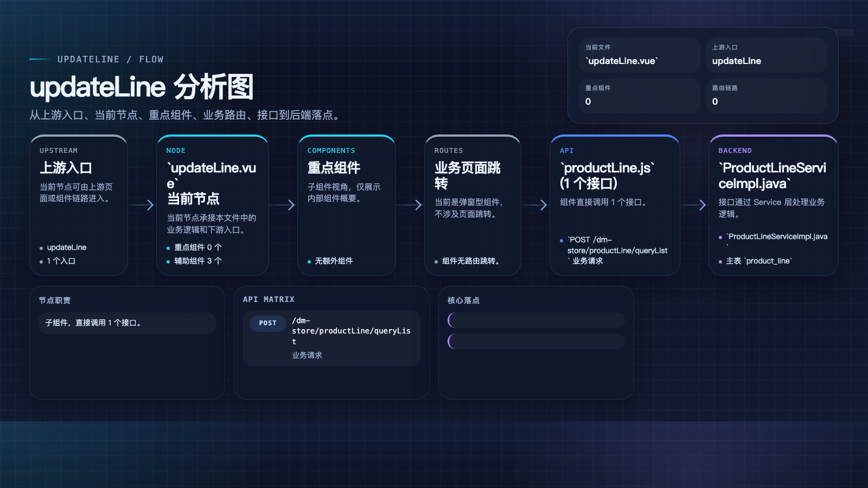Click '接口通过 Service 层处理业务逻辑。' text

[771, 208]
